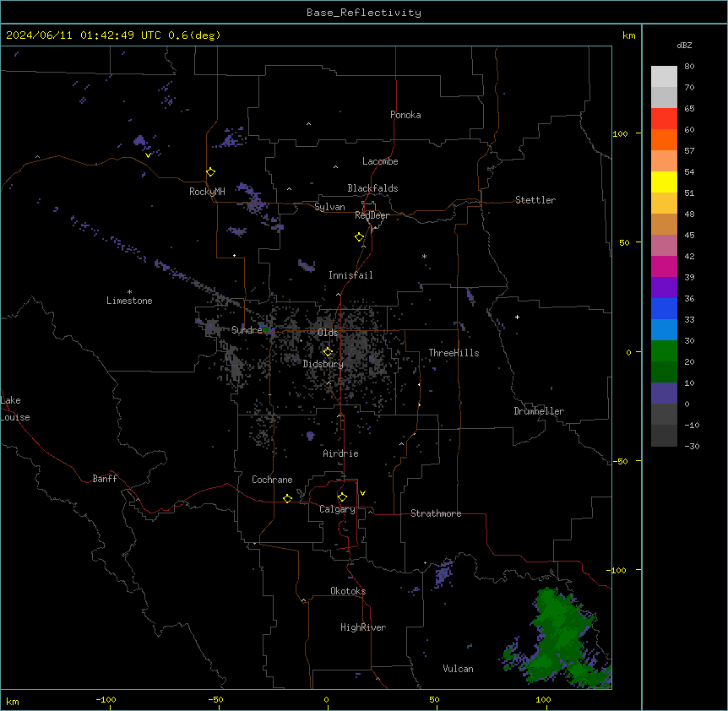Select the Cochrane label

click(x=272, y=480)
